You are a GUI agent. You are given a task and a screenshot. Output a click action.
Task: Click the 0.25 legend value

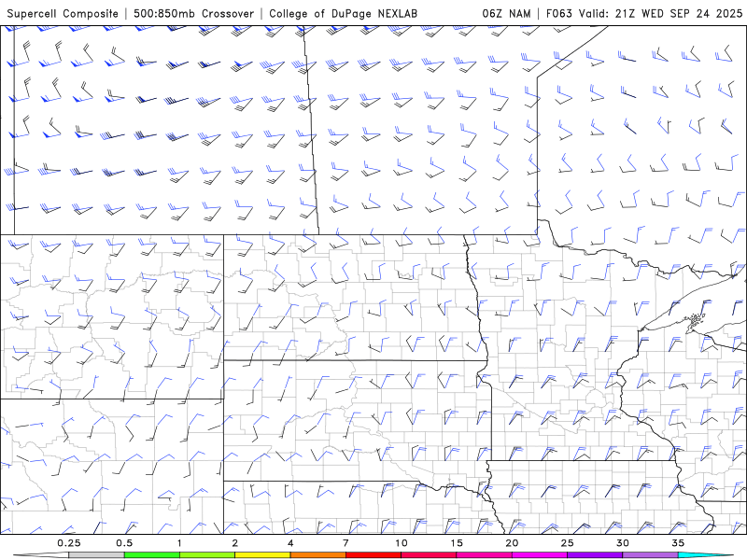click(69, 543)
